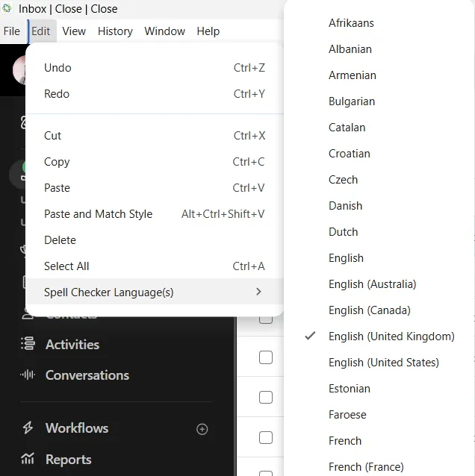This screenshot has width=475, height=476.
Task: Open the Window menu
Action: 164,31
